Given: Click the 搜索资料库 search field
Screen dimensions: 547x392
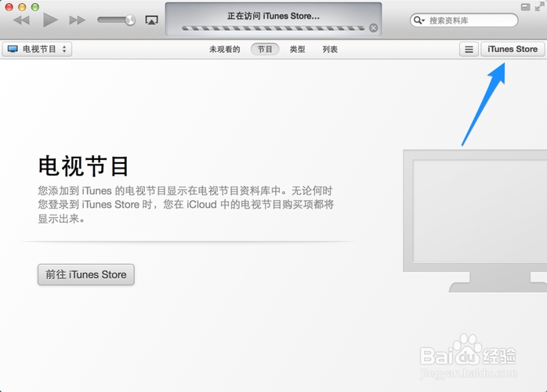Looking at the screenshot, I should (x=464, y=20).
